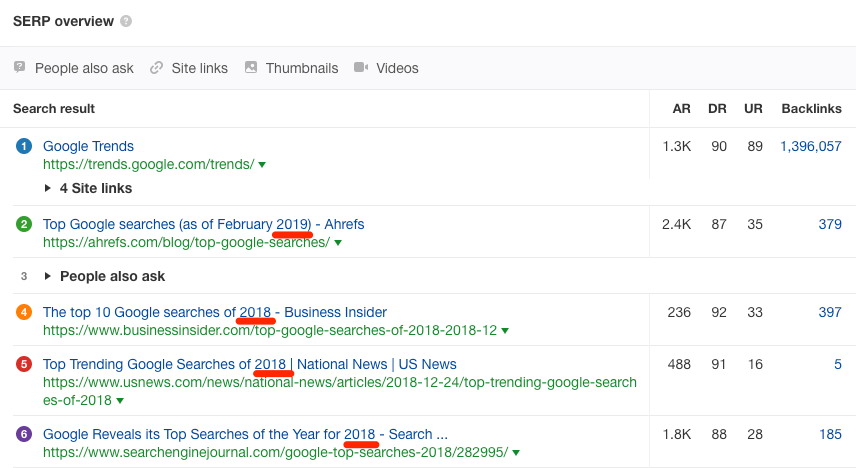Open dropdown next to businessinsider.com URL
The width and height of the screenshot is (856, 468).
point(505,331)
